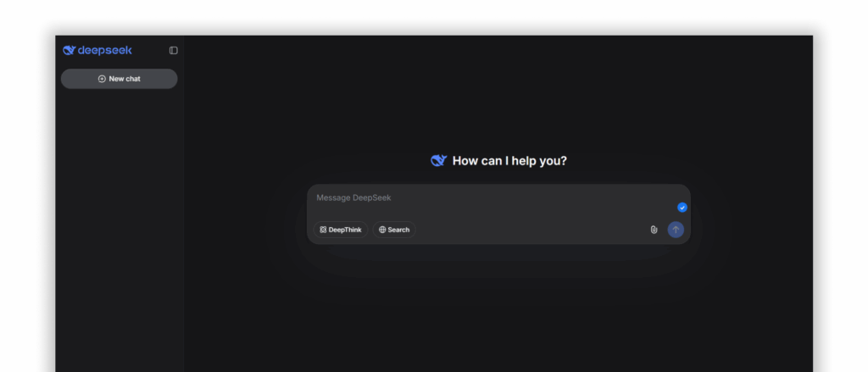Start a conversation with New chat button
Image resolution: width=868 pixels, height=372 pixels.
pos(119,79)
